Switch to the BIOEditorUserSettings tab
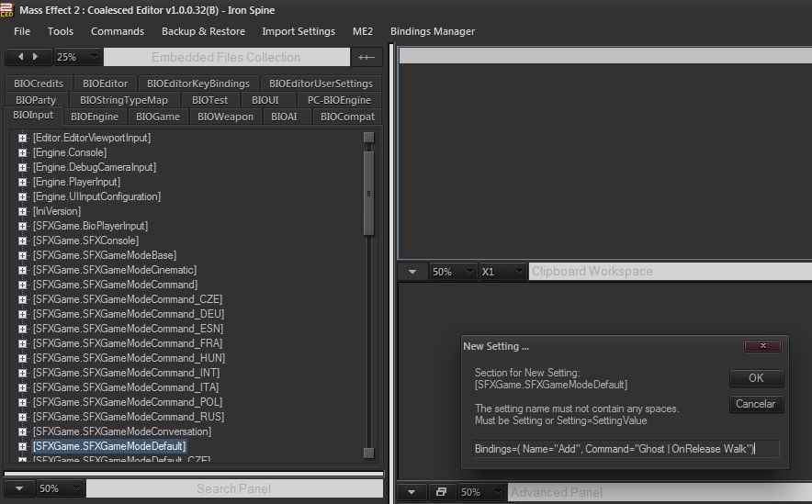This screenshot has height=504, width=812. pos(321,84)
